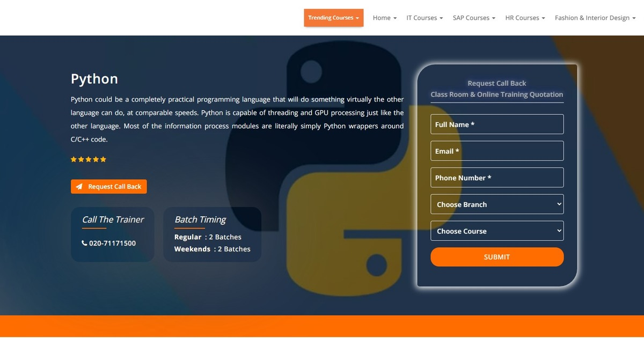Click the Call The Trainer card title

[x=113, y=219]
